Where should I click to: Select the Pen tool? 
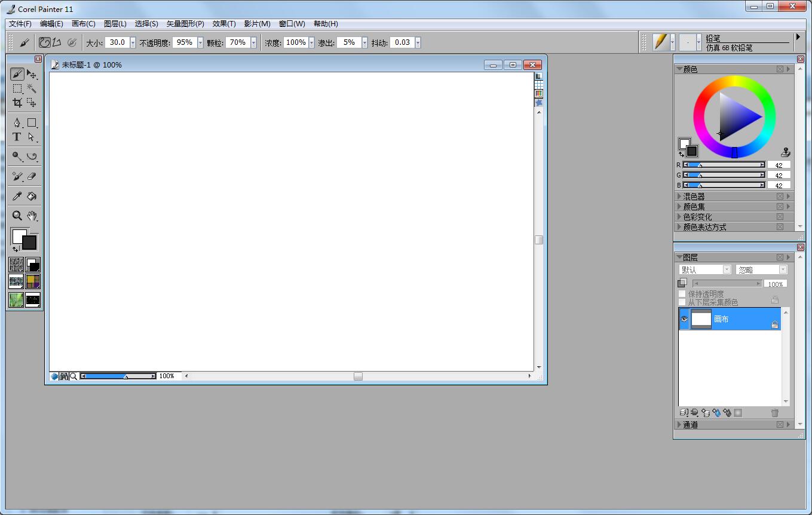pyautogui.click(x=17, y=122)
